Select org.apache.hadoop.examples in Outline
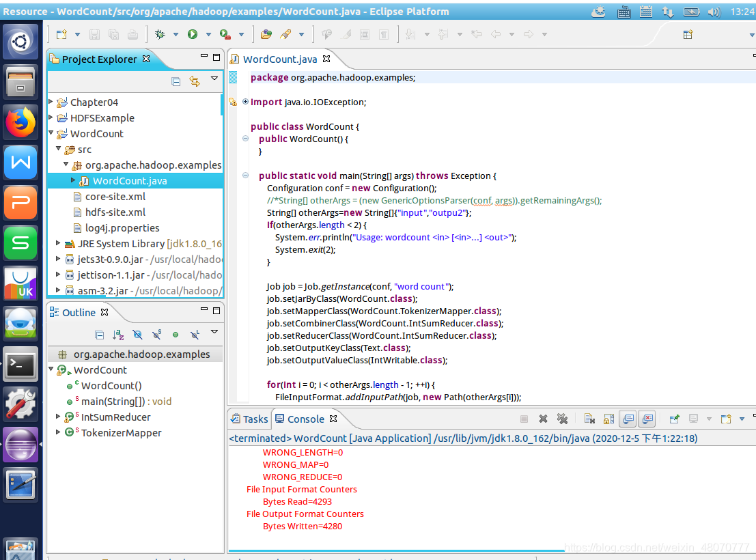 click(142, 354)
